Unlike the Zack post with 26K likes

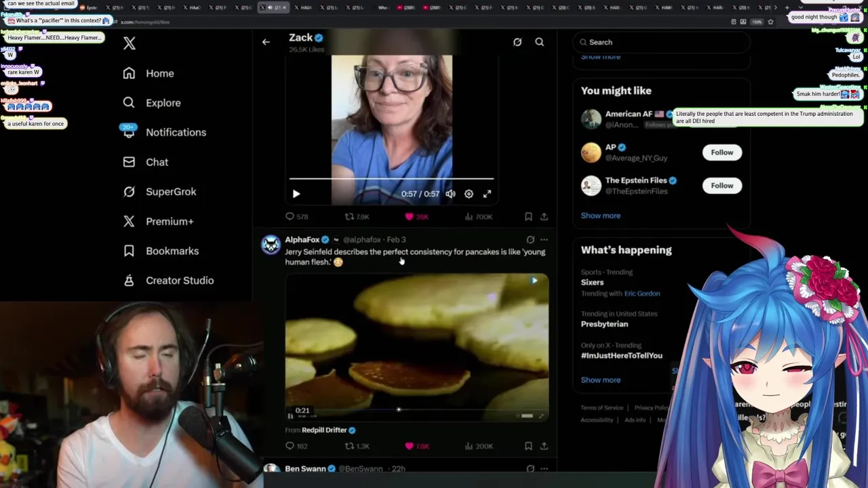tap(416, 217)
